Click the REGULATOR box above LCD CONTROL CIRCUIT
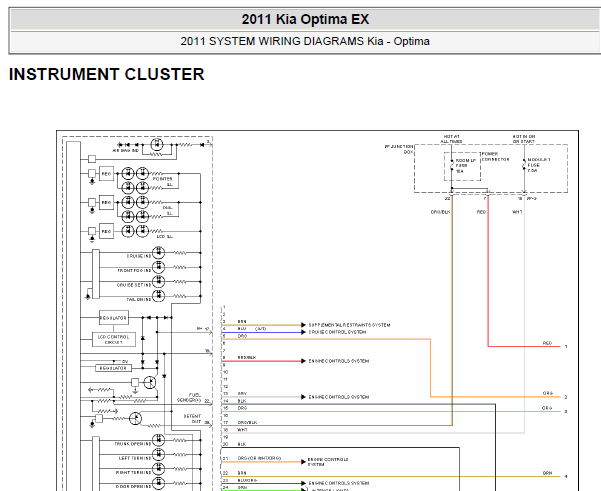The height and width of the screenshot is (491, 601). [113, 318]
